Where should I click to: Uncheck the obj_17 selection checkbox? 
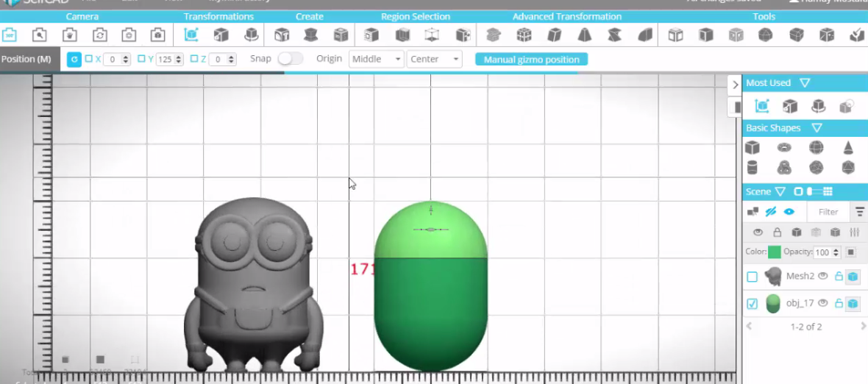point(752,304)
